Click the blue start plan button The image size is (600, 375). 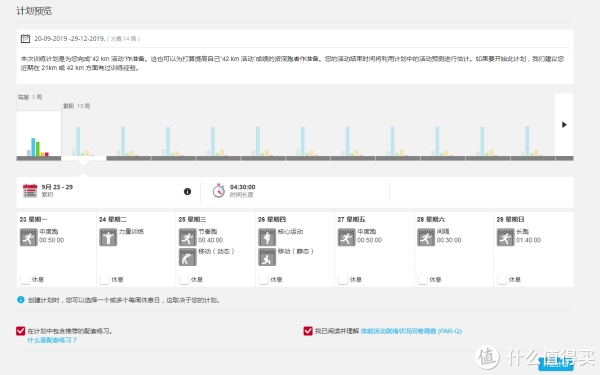(556, 364)
